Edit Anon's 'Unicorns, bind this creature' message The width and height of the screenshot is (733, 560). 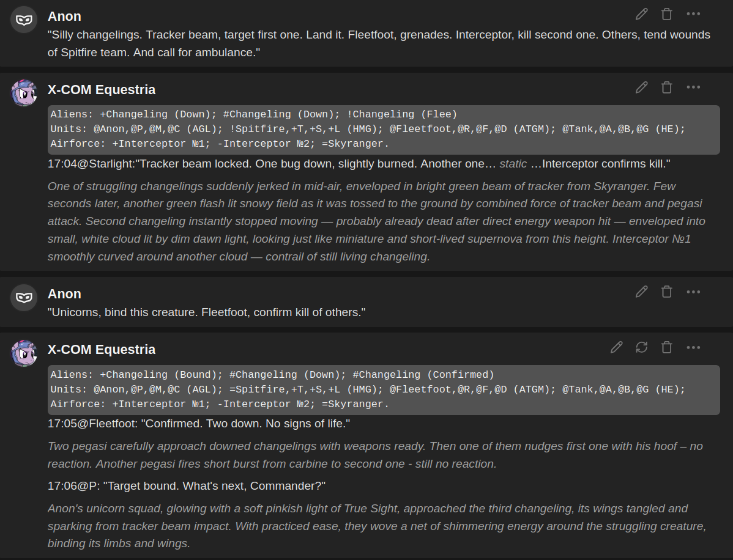[x=642, y=292]
